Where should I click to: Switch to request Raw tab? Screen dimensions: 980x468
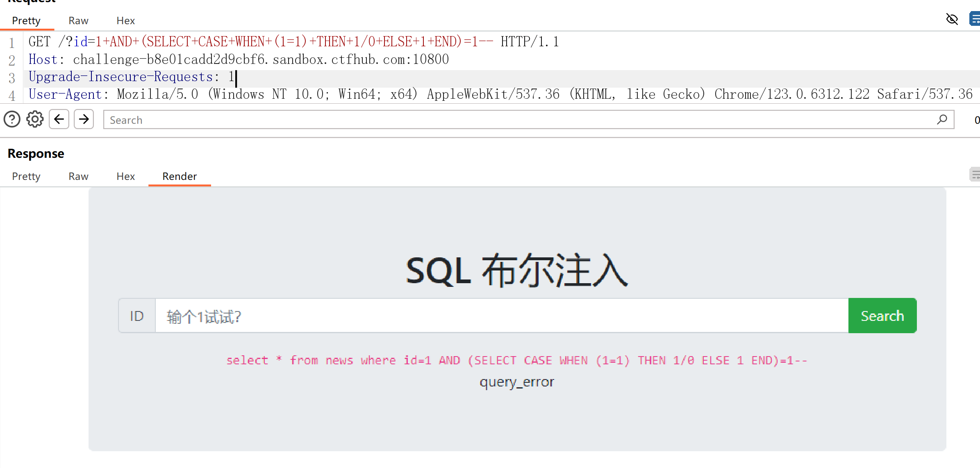click(78, 20)
